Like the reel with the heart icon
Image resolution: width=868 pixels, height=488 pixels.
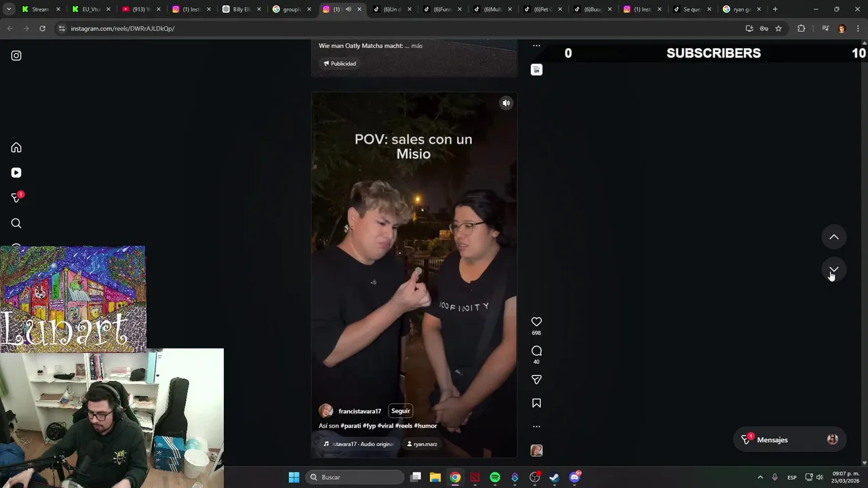pos(536,322)
